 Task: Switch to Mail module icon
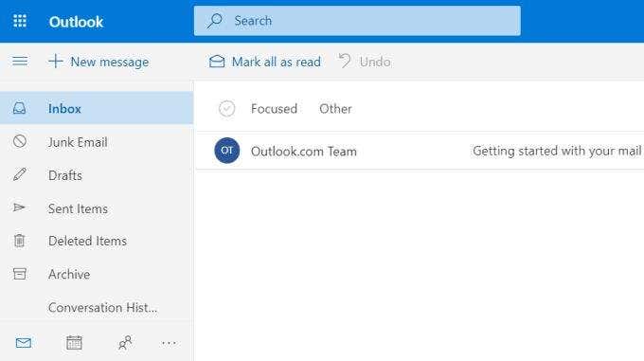point(24,342)
